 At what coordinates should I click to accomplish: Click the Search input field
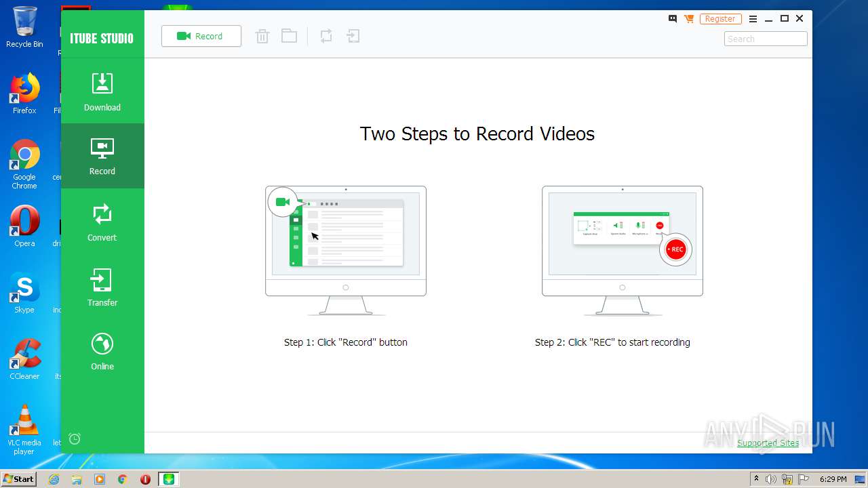766,39
